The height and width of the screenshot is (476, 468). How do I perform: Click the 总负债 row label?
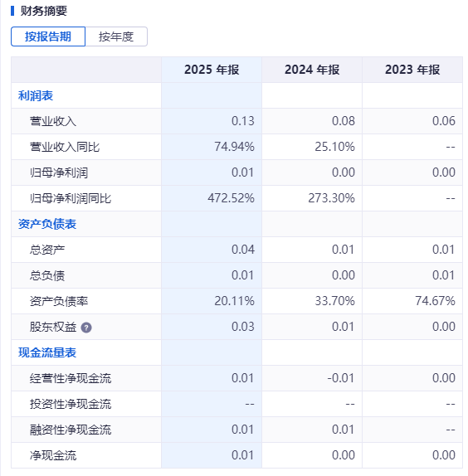click(x=47, y=275)
